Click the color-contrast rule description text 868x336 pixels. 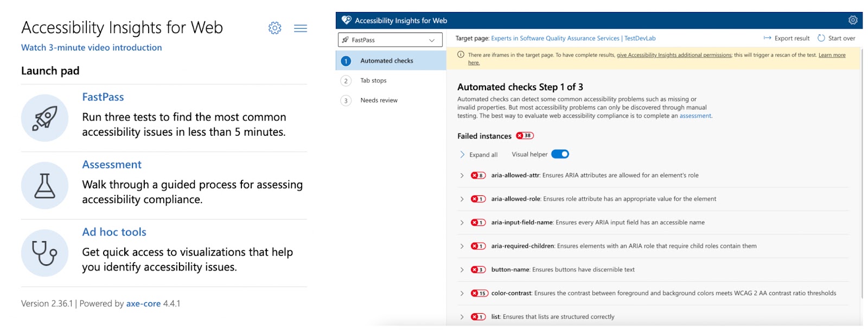(x=685, y=293)
